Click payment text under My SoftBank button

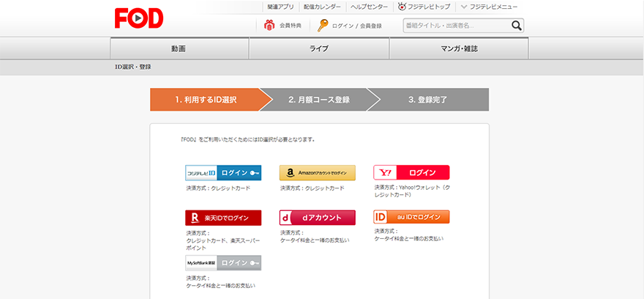(x=220, y=281)
